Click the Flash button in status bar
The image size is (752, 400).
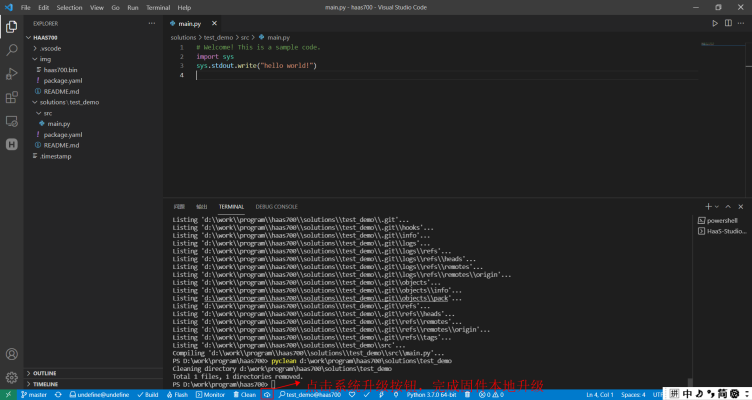pyautogui.click(x=178, y=395)
